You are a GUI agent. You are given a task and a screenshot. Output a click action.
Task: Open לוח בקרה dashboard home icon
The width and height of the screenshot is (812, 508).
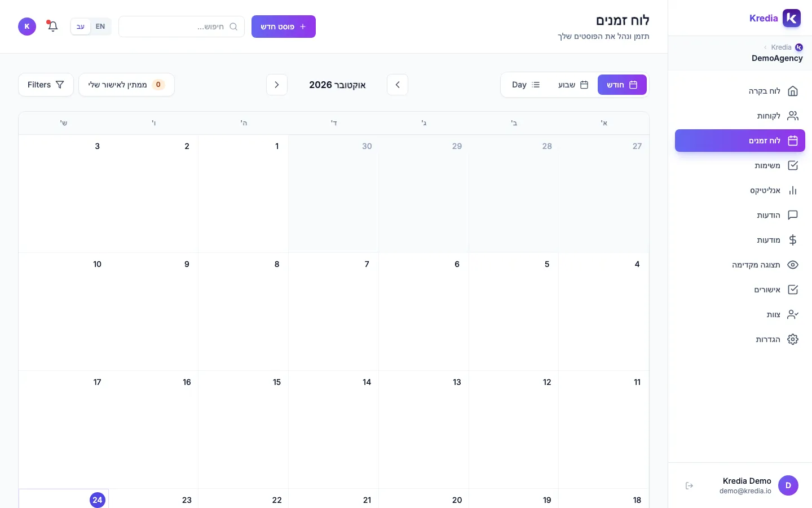pyautogui.click(x=793, y=91)
